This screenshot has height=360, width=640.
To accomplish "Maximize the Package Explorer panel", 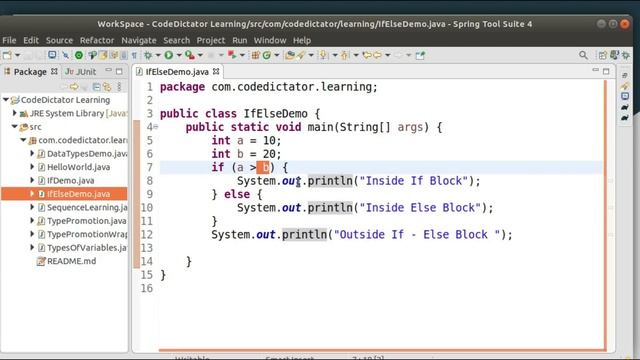I will (119, 71).
